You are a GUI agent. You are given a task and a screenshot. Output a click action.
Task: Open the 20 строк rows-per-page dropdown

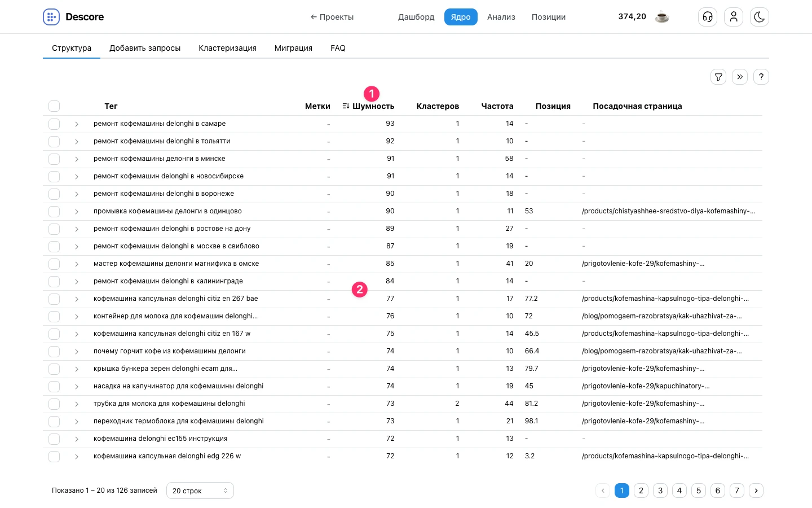click(x=200, y=491)
